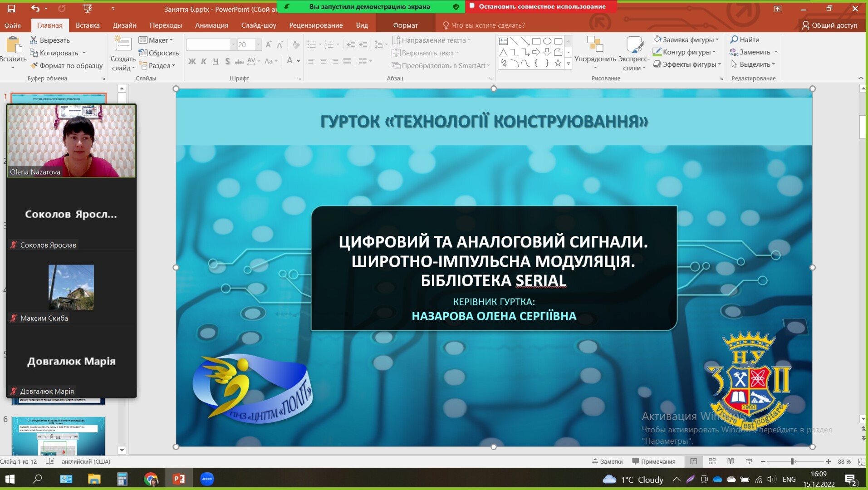Open the font size dropdown
The image size is (868, 490).
pyautogui.click(x=258, y=44)
